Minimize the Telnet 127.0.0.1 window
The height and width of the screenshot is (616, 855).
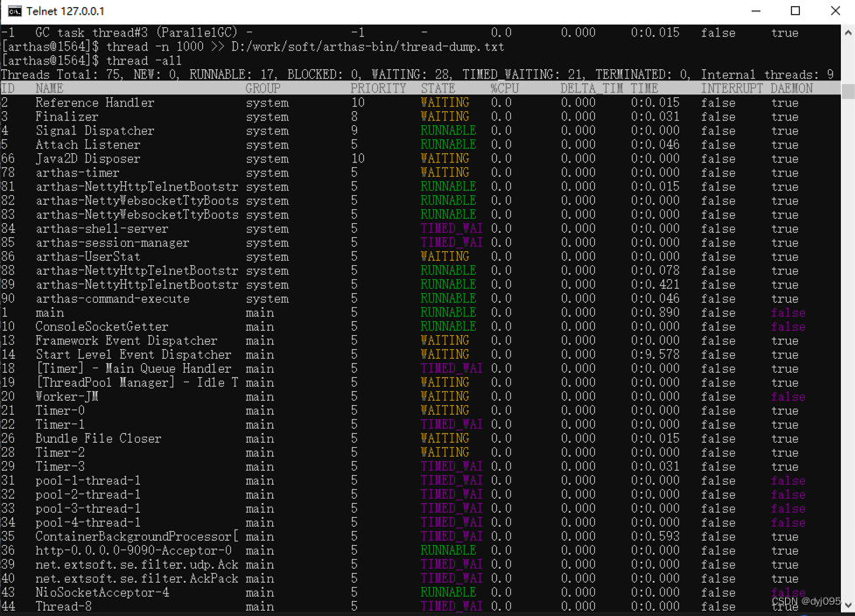coord(756,10)
